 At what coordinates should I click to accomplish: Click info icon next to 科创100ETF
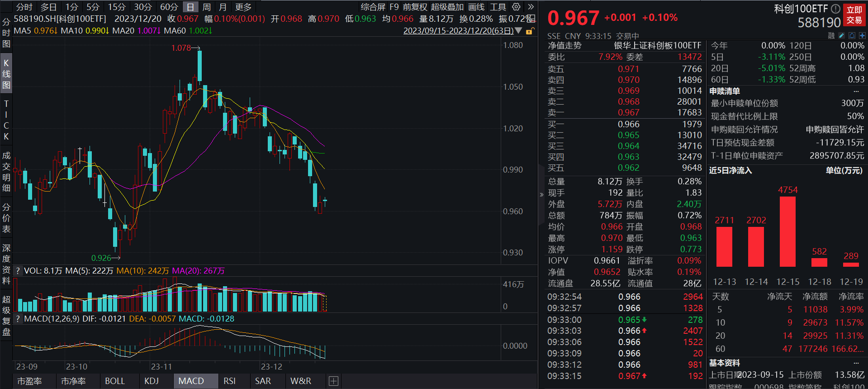point(835,9)
